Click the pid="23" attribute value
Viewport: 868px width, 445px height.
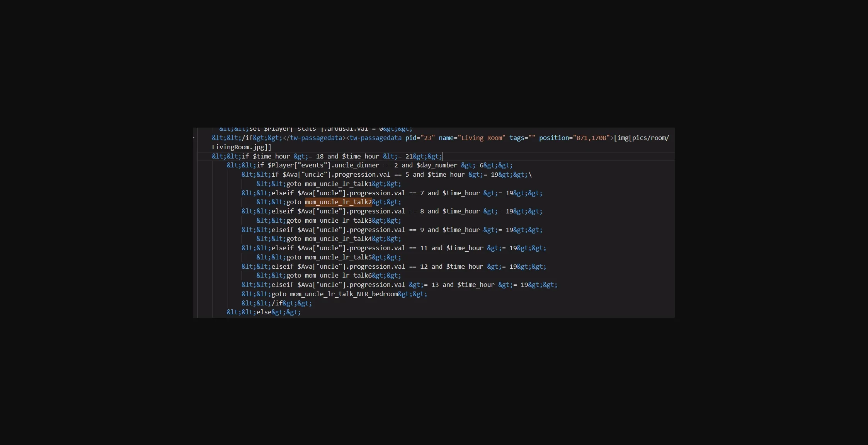pyautogui.click(x=427, y=138)
